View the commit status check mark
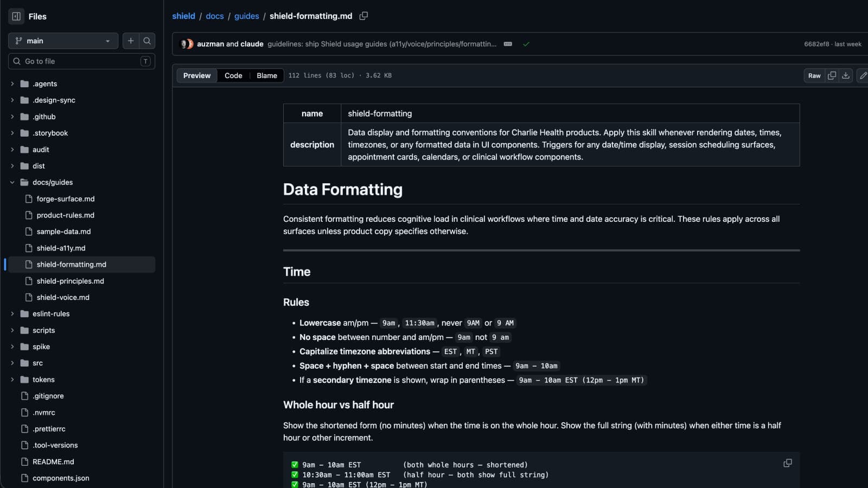This screenshot has height=488, width=868. [526, 44]
